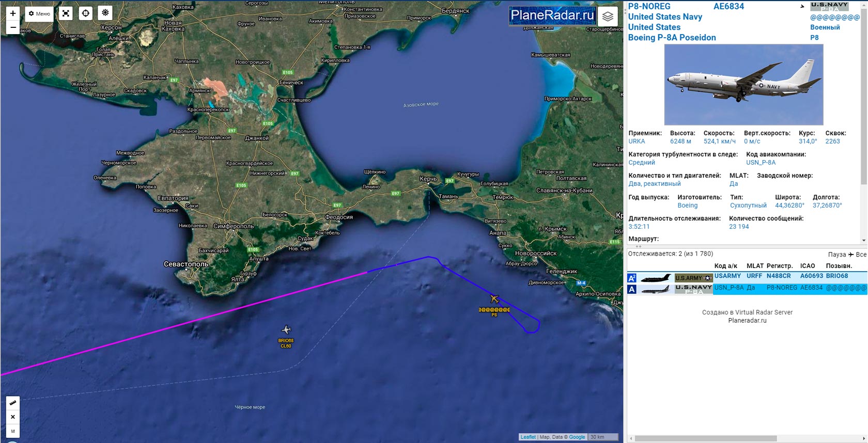Screen dimensions: 868x443
Task: Click the speed value 524,1 км/ч
Action: pos(719,141)
